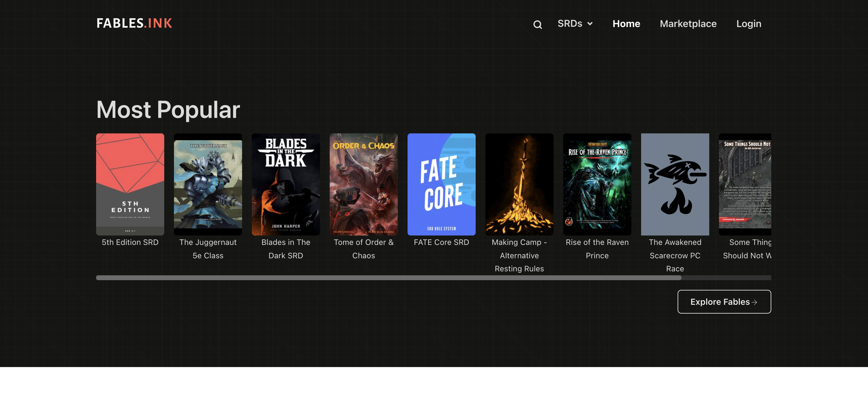868x409 pixels.
Task: Go to the Home nav item
Action: 626,24
